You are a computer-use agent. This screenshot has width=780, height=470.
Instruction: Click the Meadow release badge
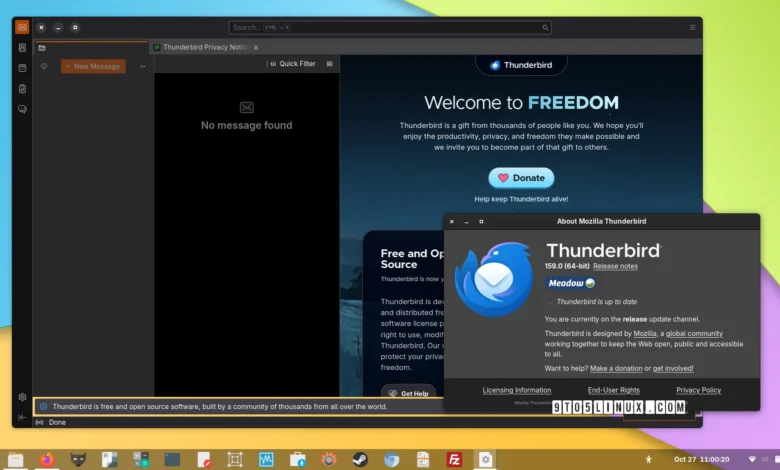click(x=571, y=283)
